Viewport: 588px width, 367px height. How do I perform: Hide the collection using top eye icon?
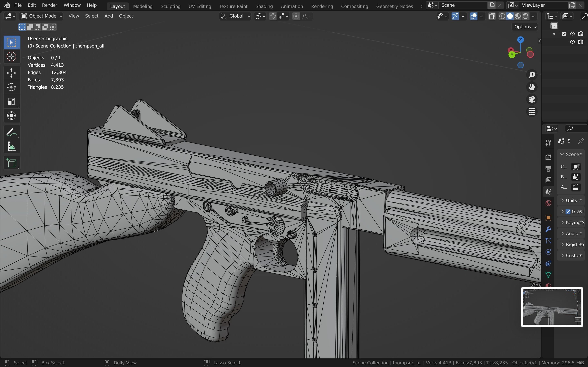click(572, 34)
